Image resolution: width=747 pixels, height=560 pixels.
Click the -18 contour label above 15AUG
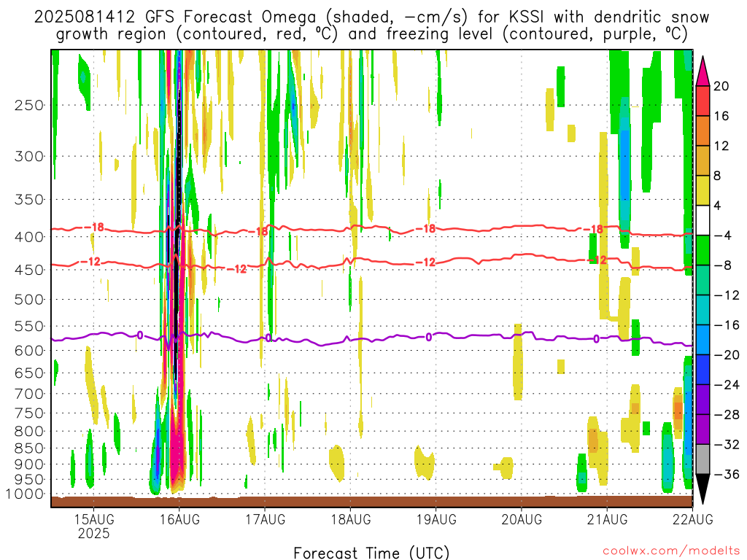pyautogui.click(x=93, y=227)
